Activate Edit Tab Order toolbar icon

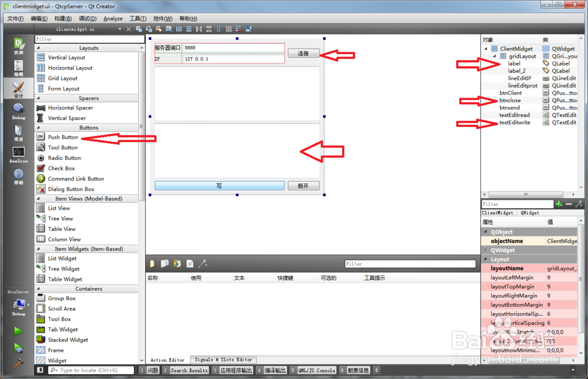pos(169,29)
